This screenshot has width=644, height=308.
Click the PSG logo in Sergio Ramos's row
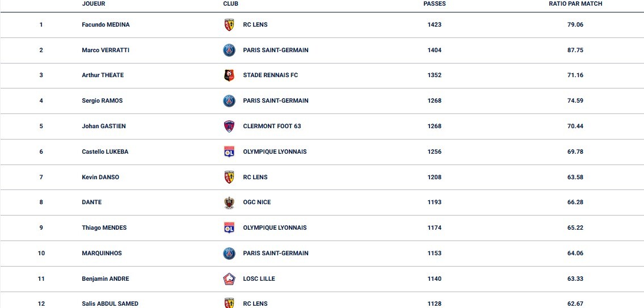click(x=229, y=100)
